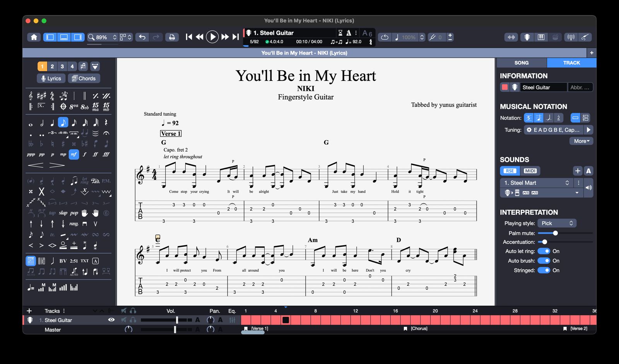
Task: Open the Chords button
Action: [84, 78]
